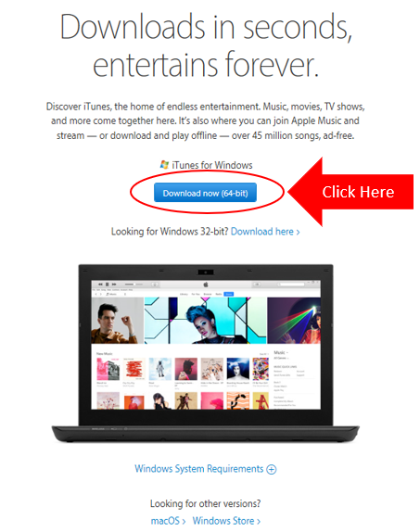Expand Windows System Requirements with the plus icon

(272, 469)
